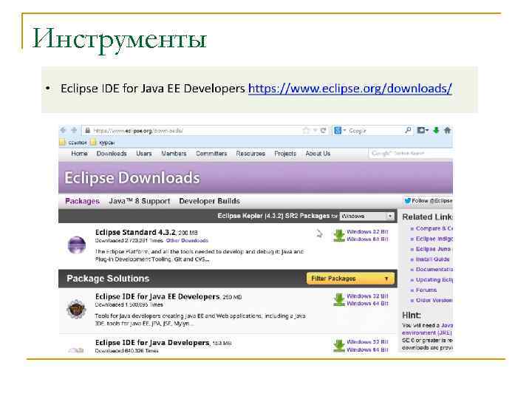Open the Documentation related link
The height and width of the screenshot is (399, 532).
[x=434, y=270]
